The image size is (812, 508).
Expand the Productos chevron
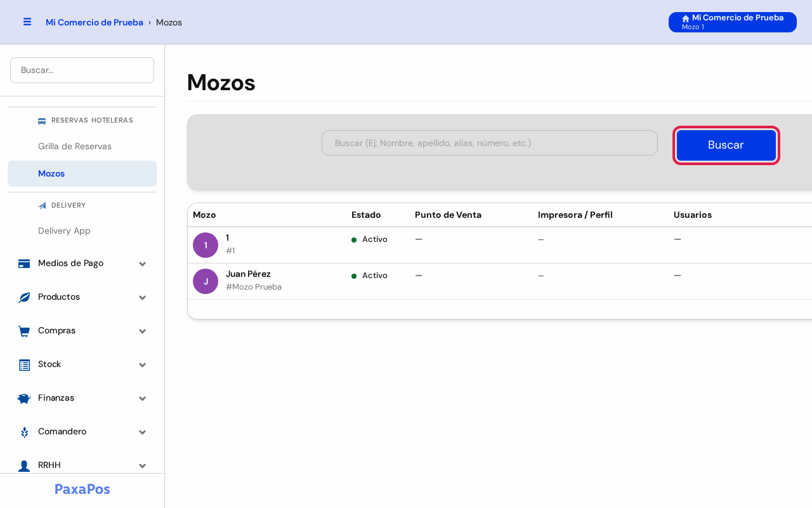tap(143, 298)
